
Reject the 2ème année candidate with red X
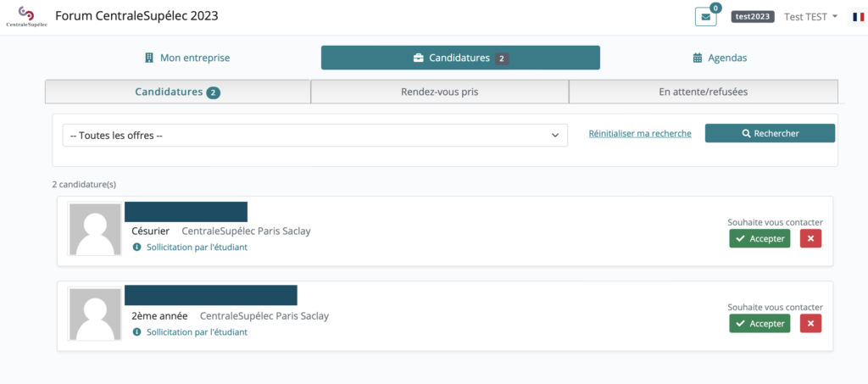(810, 324)
